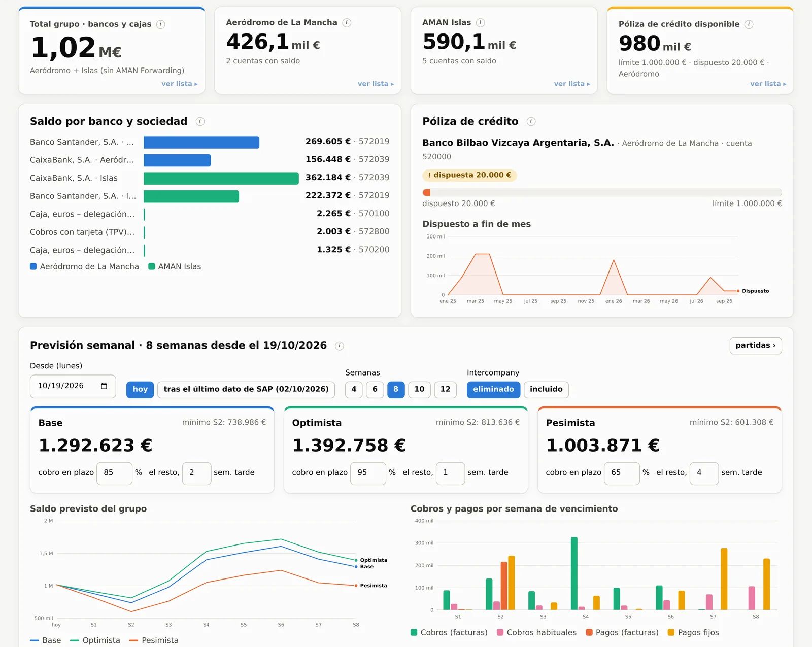Edit Optimista el resto semanas field
Screen dimensions: 812x647
click(450, 473)
